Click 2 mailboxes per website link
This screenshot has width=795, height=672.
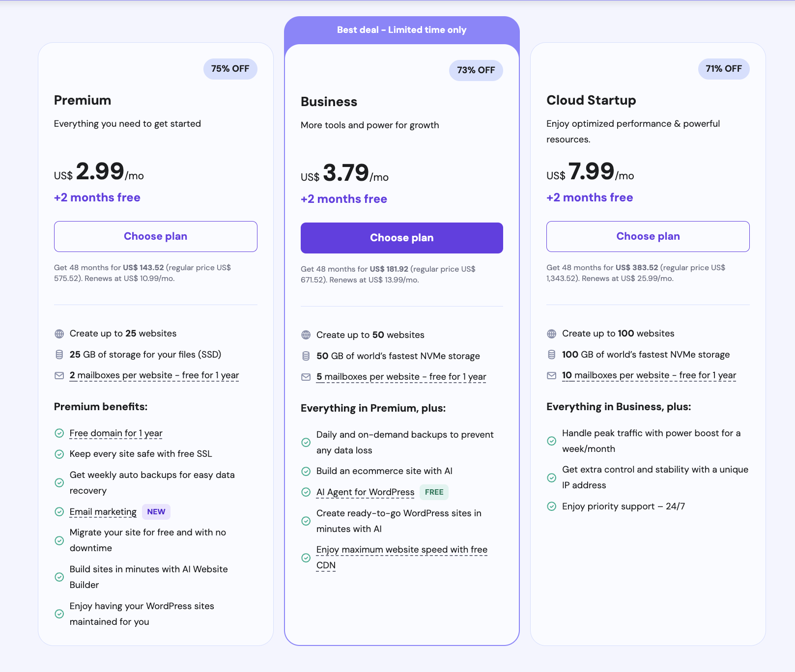click(154, 375)
